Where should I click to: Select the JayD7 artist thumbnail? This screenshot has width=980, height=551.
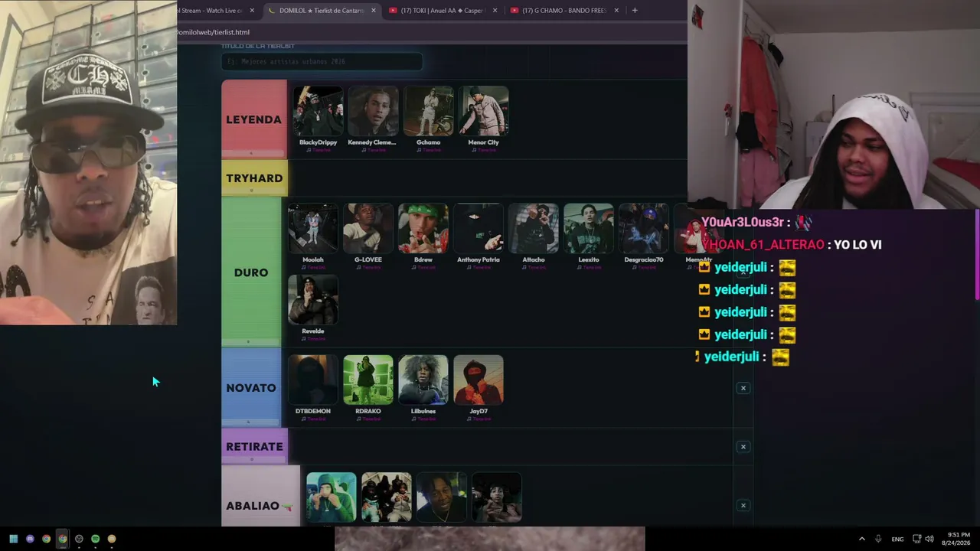(x=478, y=380)
